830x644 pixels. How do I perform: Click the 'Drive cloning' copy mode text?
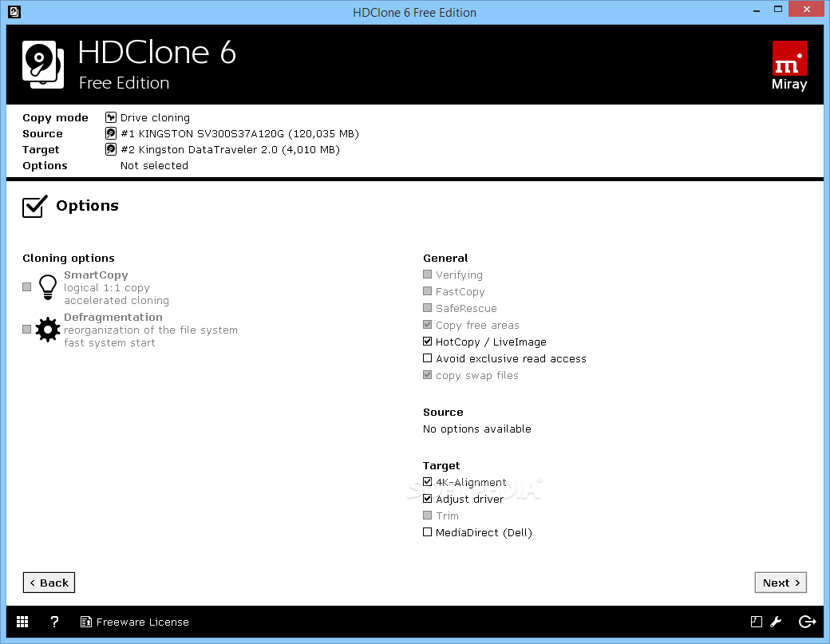[x=155, y=117]
